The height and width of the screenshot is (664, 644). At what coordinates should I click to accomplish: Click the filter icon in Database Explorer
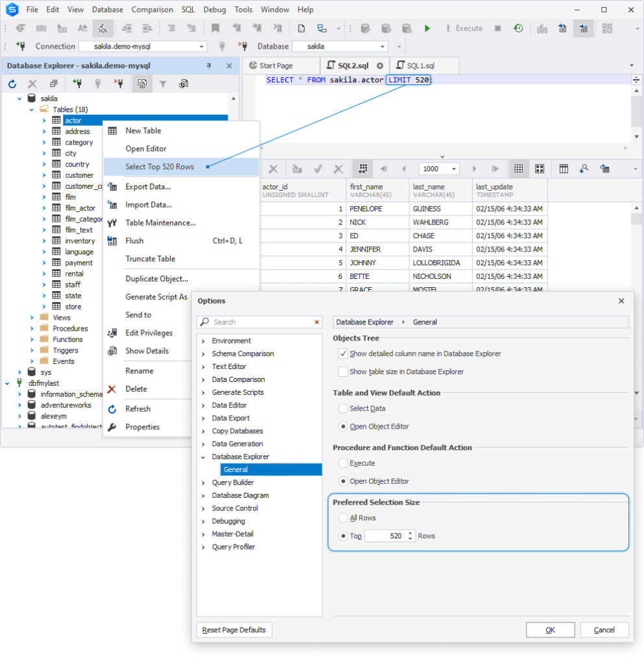(x=163, y=84)
